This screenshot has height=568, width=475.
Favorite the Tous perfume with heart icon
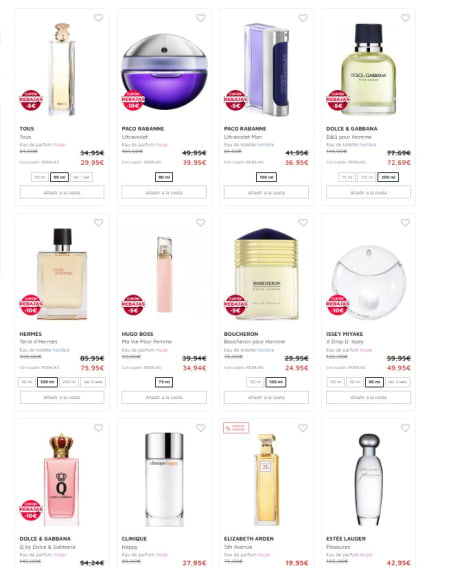tap(99, 18)
